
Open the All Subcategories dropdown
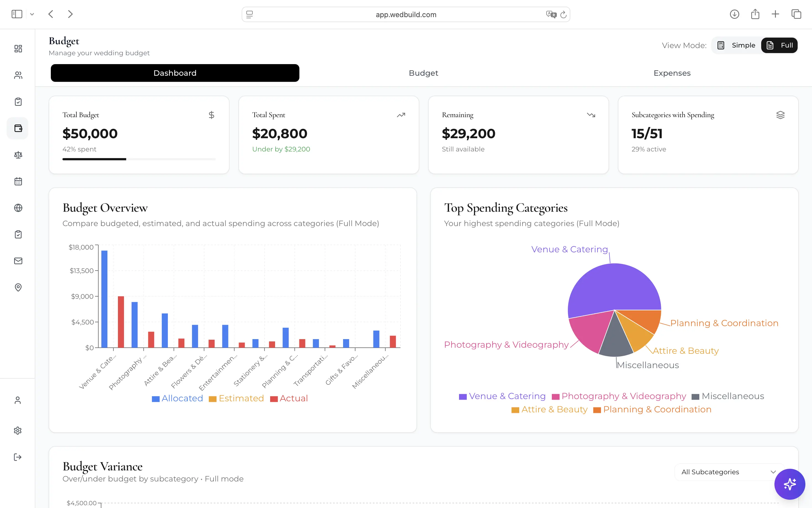[729, 472]
